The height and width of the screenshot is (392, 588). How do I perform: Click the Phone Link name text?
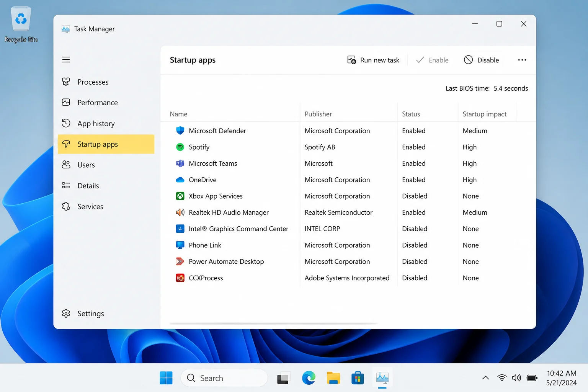click(x=205, y=245)
